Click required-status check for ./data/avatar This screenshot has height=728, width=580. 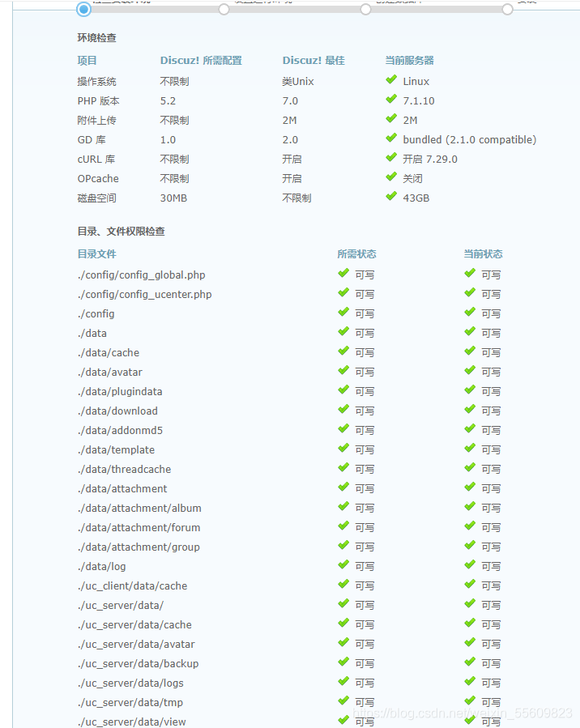pyautogui.click(x=343, y=371)
